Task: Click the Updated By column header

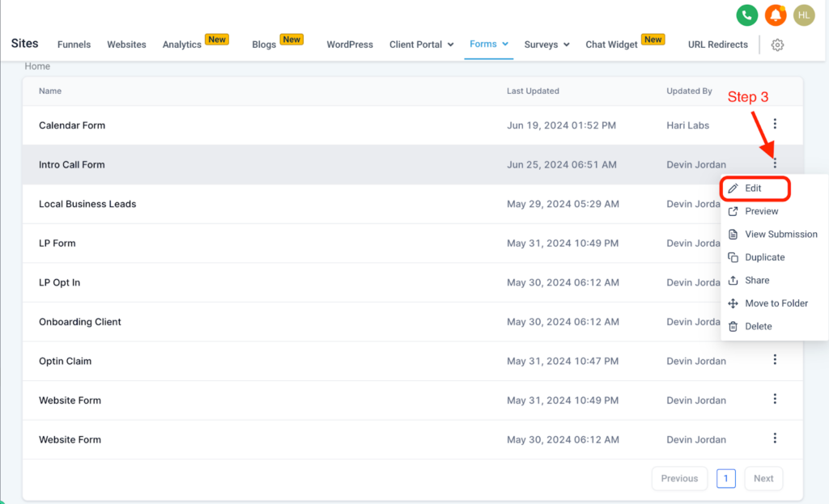Action: tap(689, 91)
